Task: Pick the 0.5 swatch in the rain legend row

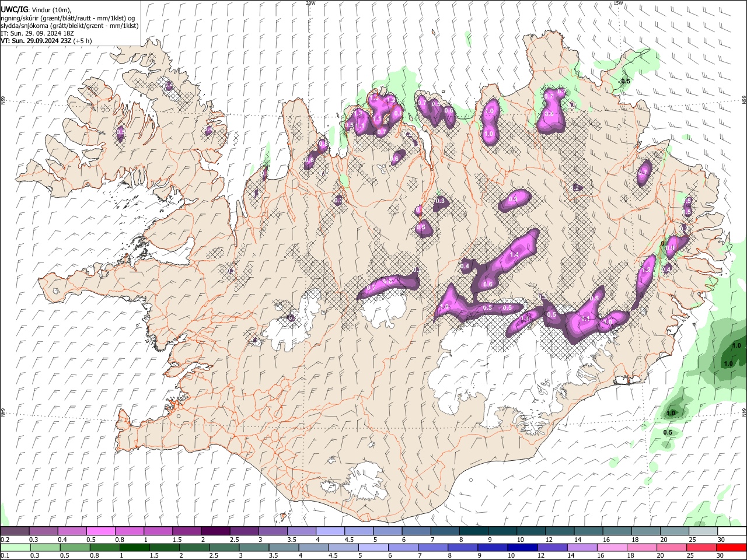Action: click(75, 547)
